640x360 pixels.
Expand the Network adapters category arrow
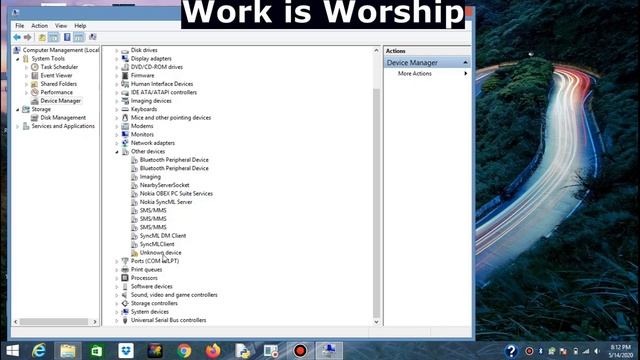(x=116, y=143)
